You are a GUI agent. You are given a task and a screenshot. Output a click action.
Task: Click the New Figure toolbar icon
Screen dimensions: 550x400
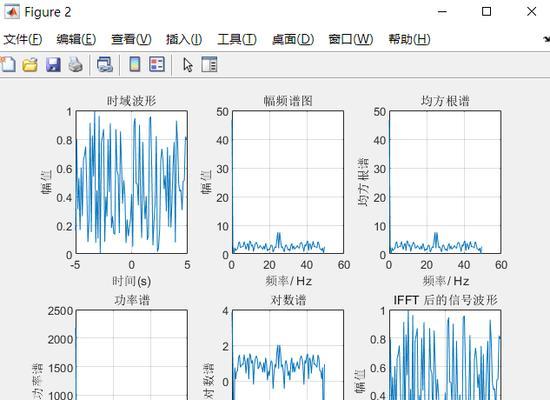(x=8, y=65)
